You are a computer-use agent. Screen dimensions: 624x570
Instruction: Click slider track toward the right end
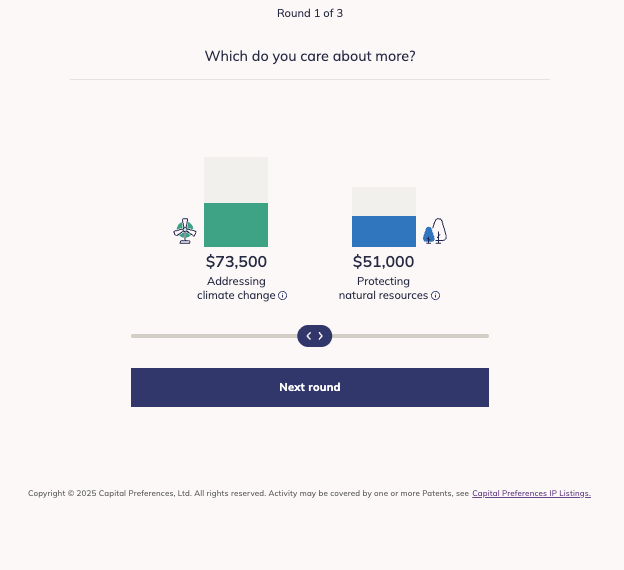pyautogui.click(x=454, y=336)
